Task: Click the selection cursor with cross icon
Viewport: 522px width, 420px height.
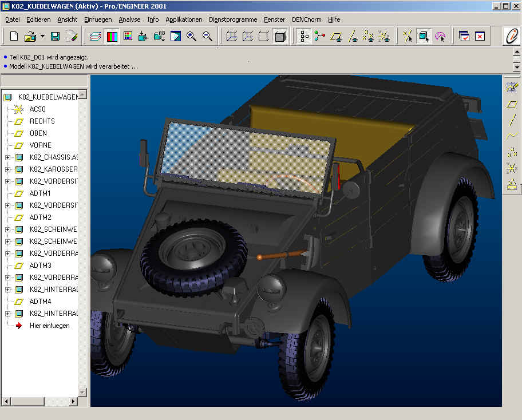Action: click(x=408, y=36)
